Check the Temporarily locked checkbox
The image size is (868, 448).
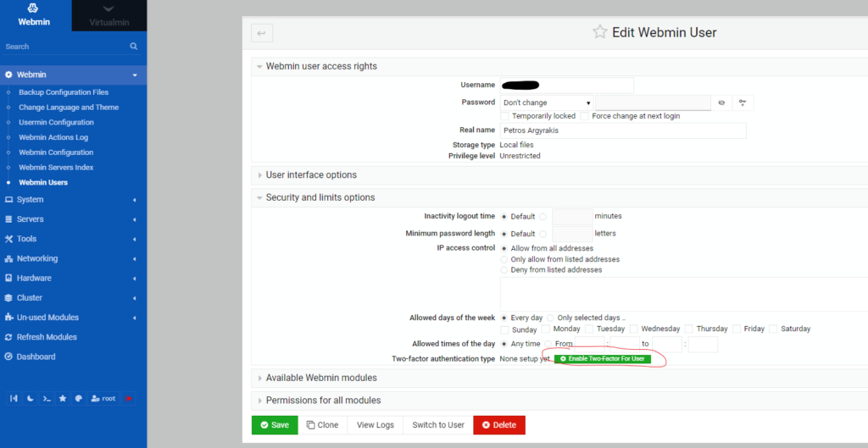click(504, 116)
